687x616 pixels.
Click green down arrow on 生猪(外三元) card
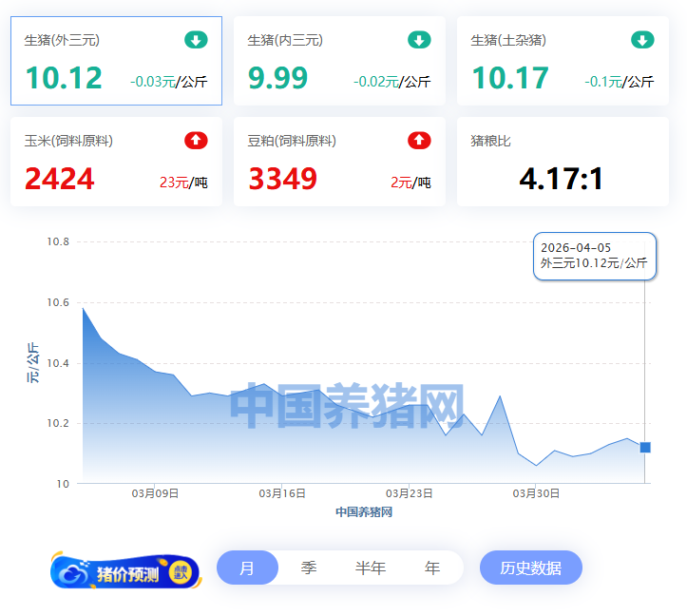click(x=196, y=40)
